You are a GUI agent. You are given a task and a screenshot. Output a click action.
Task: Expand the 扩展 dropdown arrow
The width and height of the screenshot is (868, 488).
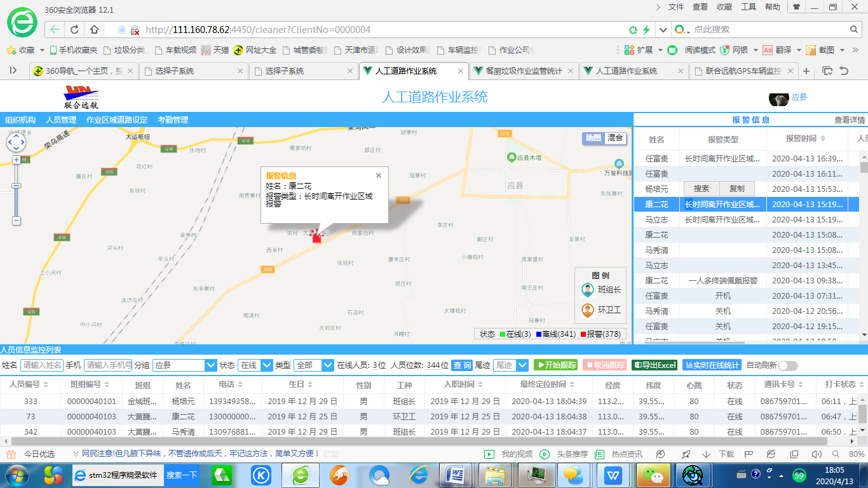[x=660, y=50]
